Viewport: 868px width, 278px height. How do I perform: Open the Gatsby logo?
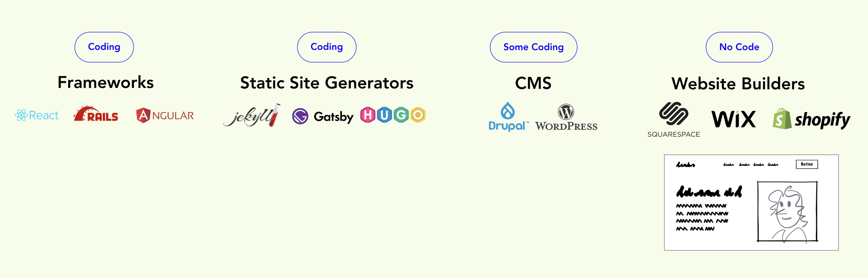click(x=323, y=116)
